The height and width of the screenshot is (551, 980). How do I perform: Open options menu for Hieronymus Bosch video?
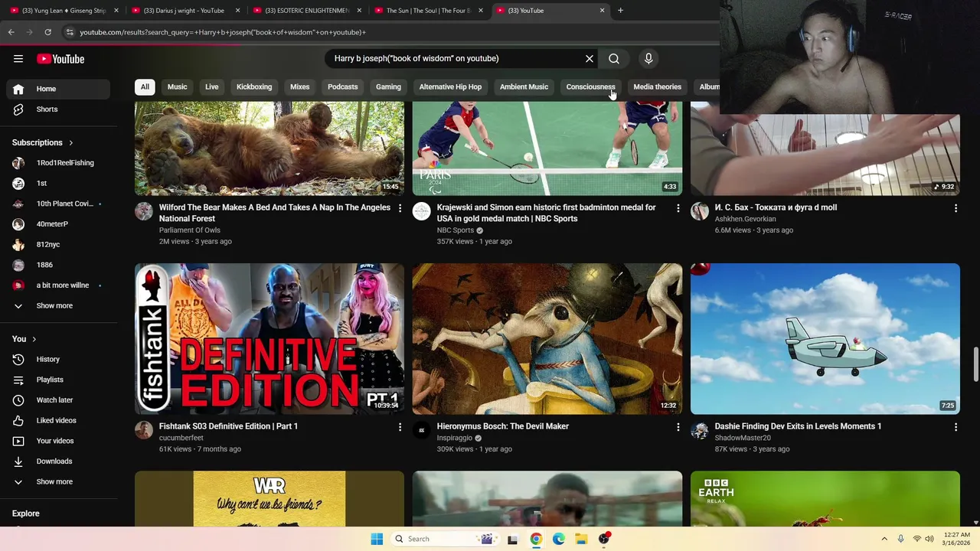click(x=678, y=427)
